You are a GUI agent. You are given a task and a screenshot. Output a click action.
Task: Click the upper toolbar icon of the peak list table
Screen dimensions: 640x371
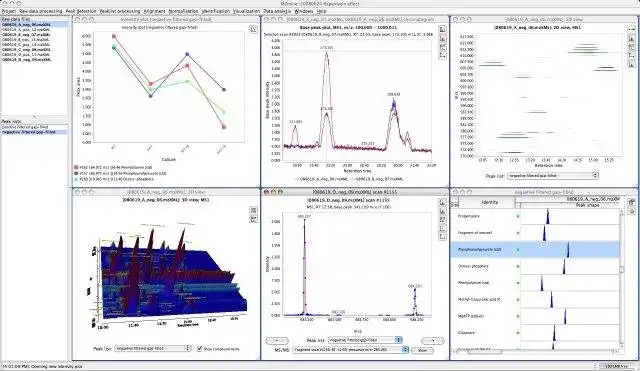click(631, 202)
